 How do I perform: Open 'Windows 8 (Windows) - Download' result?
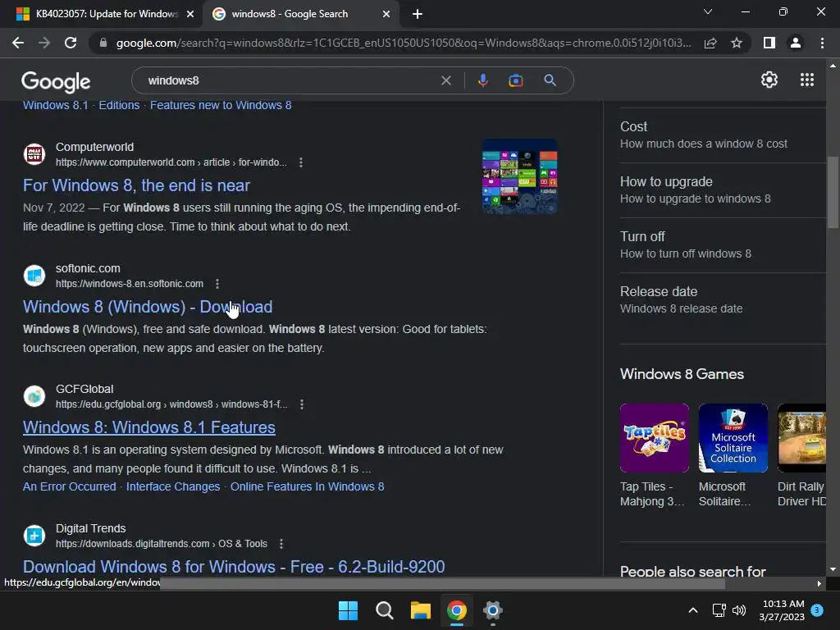pos(148,307)
